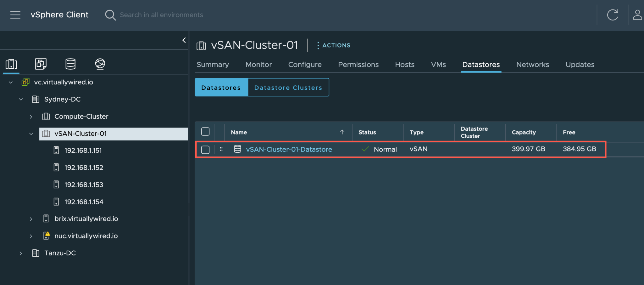Open the ACTIONS dropdown menu

pyautogui.click(x=334, y=45)
